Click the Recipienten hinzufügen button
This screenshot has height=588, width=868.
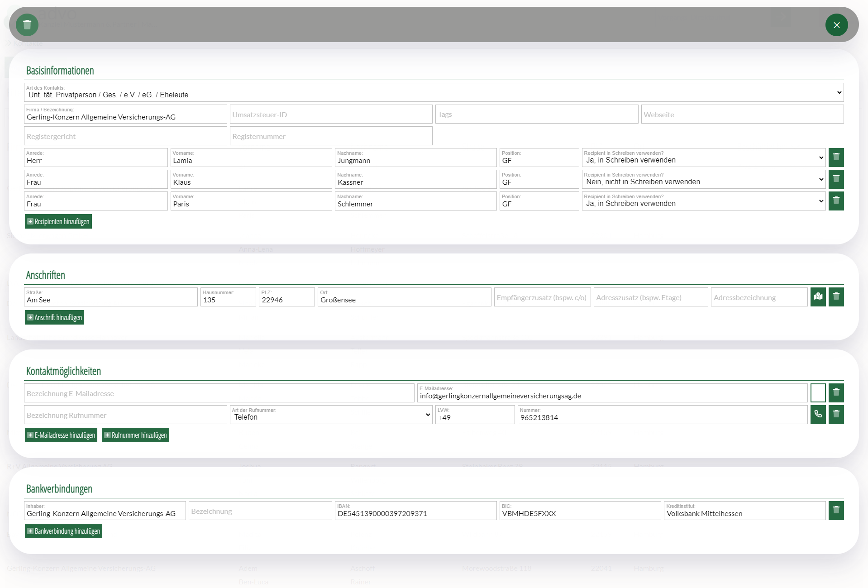point(58,221)
